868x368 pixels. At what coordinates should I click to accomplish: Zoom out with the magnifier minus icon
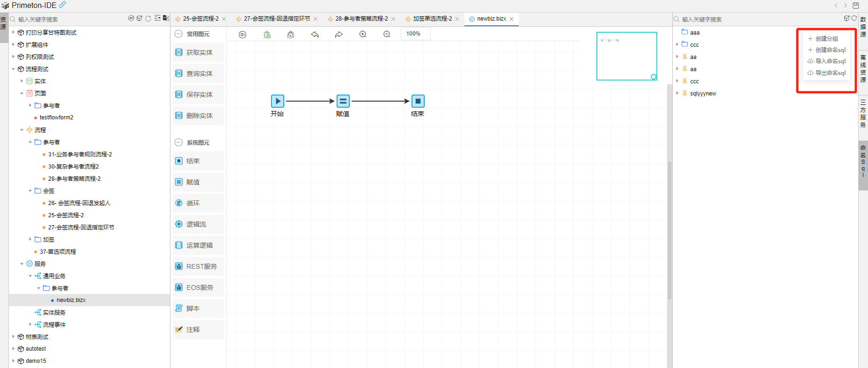387,35
